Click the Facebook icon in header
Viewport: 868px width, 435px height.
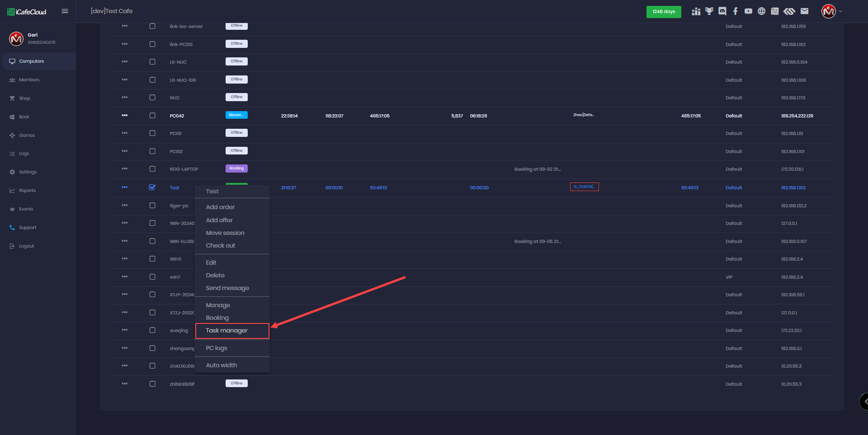coord(736,11)
